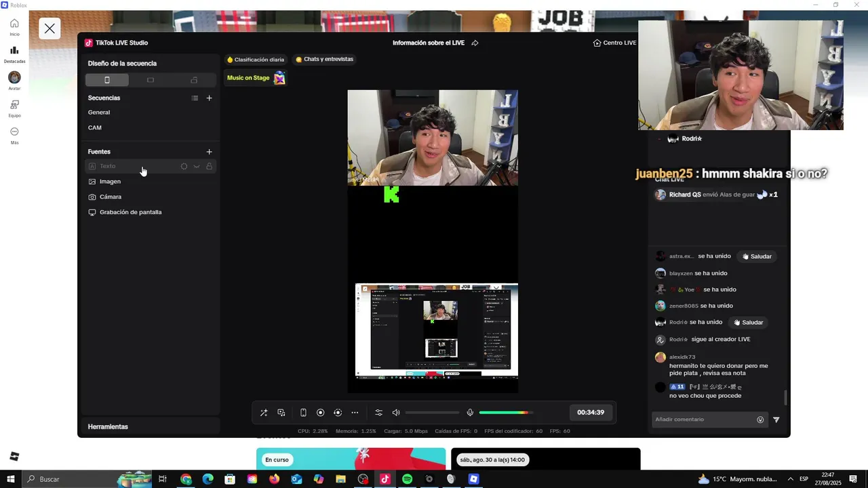Click the phone preview icon in toolbar

pyautogui.click(x=303, y=412)
